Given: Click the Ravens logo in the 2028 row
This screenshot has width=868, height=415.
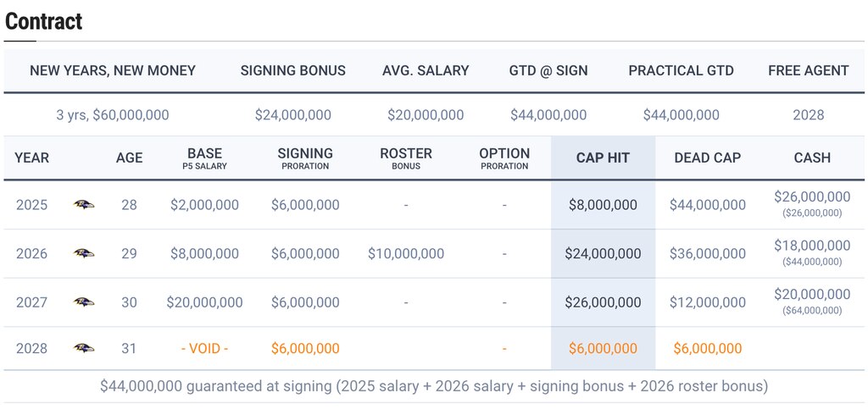Looking at the screenshot, I should pos(84,348).
